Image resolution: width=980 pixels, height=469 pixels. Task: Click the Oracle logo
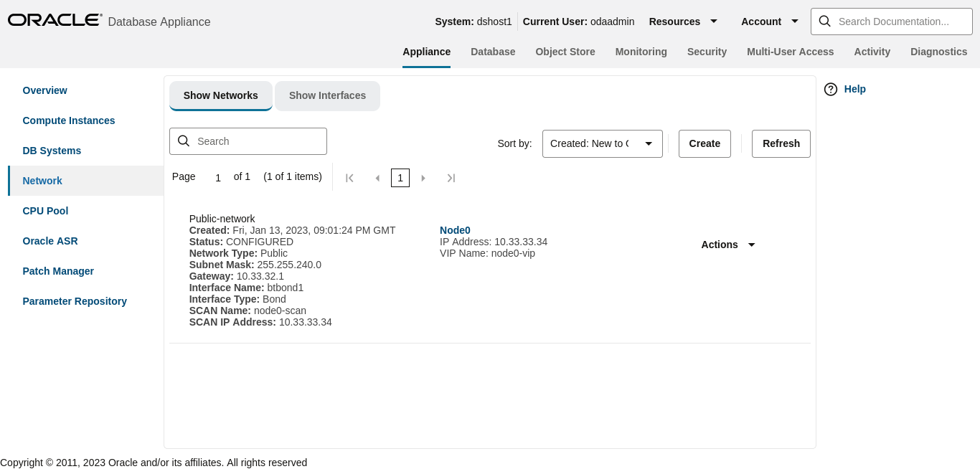(55, 20)
